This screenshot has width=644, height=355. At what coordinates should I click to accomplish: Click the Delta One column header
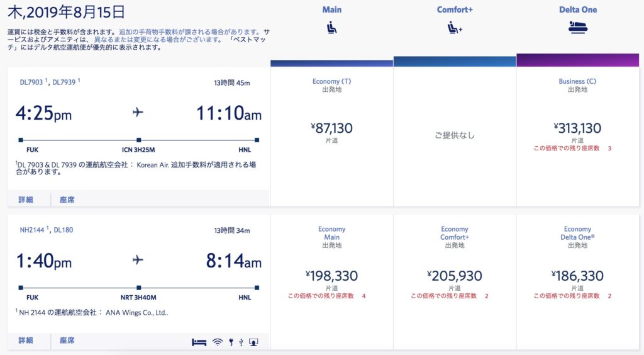coord(578,10)
